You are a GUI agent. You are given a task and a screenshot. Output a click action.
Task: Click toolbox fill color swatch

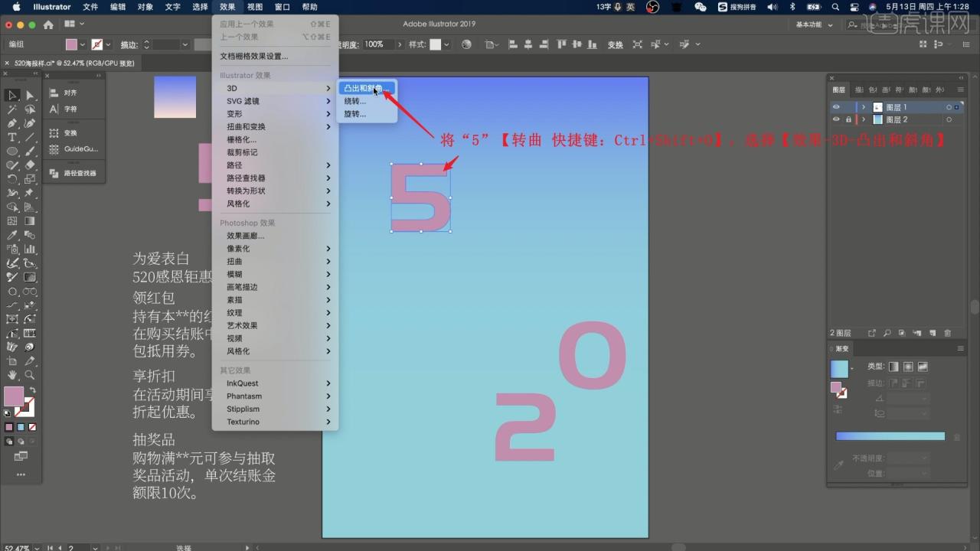pos(14,396)
